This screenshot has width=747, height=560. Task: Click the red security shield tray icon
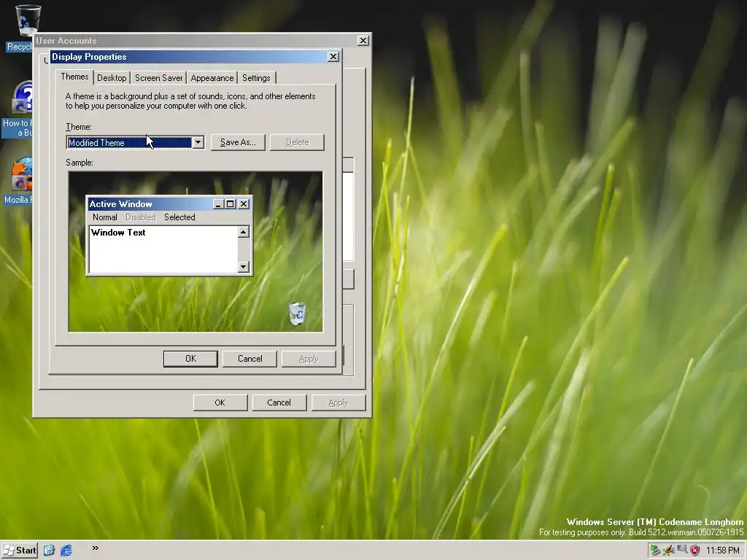click(695, 551)
